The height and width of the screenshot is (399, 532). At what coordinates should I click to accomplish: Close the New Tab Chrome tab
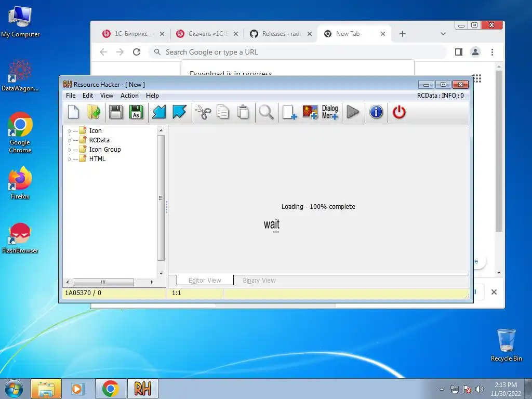383,34
